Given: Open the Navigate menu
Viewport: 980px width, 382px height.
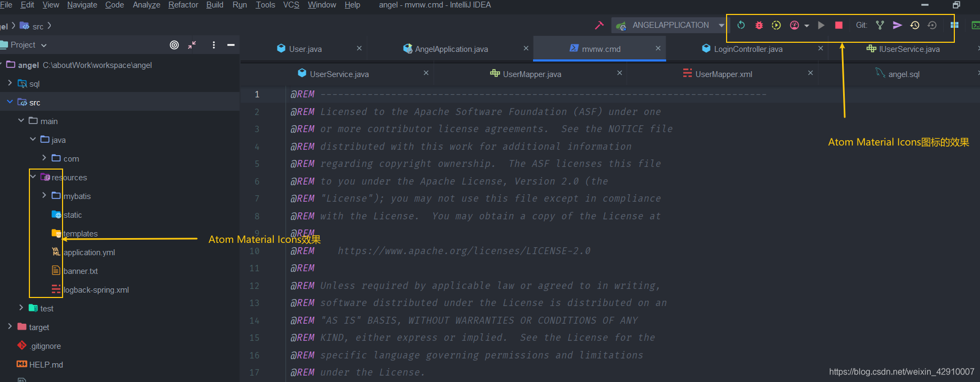Looking at the screenshot, I should pos(82,5).
